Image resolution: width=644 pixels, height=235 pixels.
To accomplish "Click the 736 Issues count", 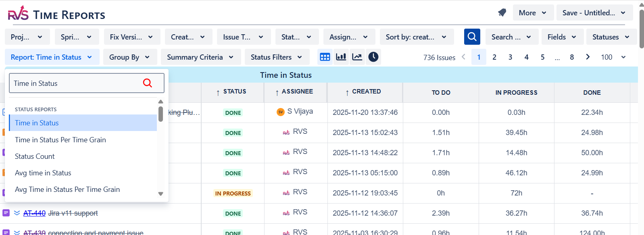I will point(439,57).
